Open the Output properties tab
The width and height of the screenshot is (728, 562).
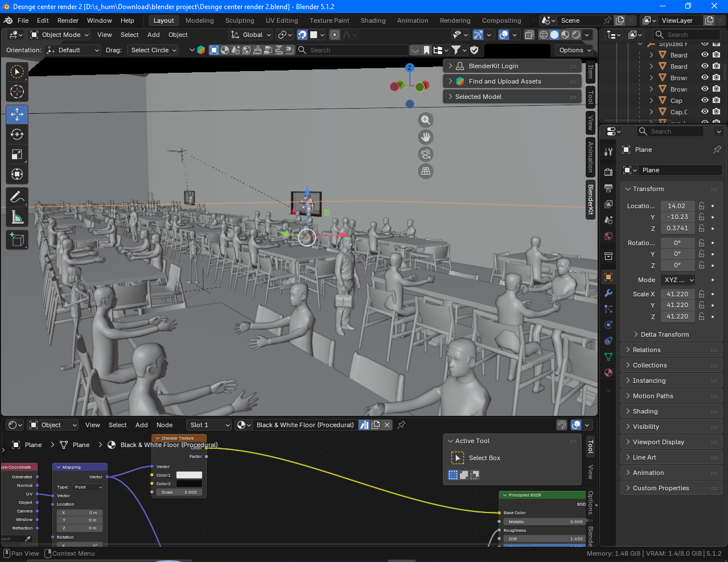608,188
